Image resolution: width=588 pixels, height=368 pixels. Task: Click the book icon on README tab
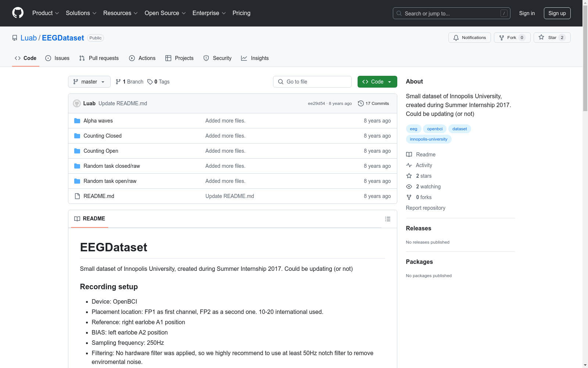(77, 219)
